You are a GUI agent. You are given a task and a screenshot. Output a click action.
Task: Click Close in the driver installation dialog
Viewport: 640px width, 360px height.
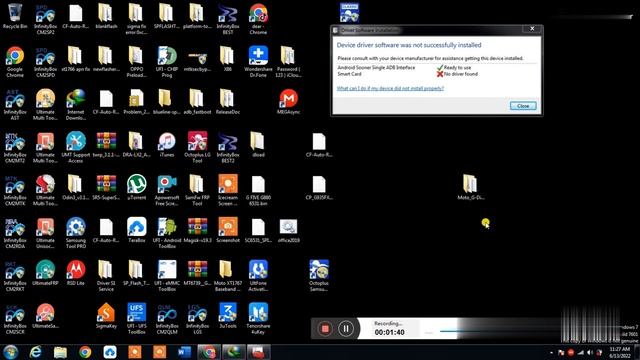pyautogui.click(x=523, y=106)
